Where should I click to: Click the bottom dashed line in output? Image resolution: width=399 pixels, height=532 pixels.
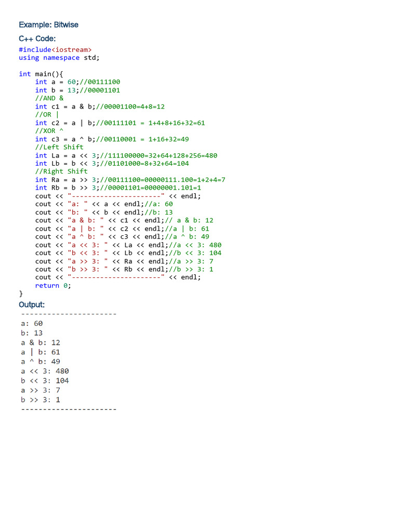(69, 409)
